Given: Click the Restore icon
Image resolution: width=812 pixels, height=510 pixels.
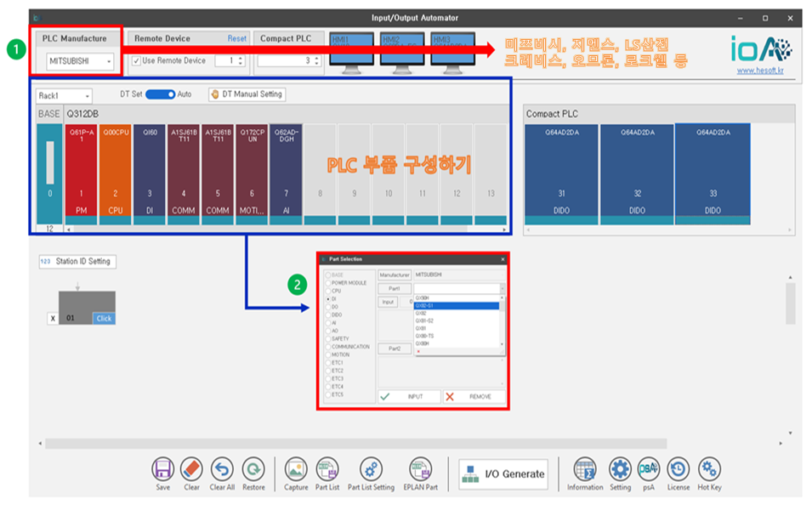Looking at the screenshot, I should click(253, 469).
